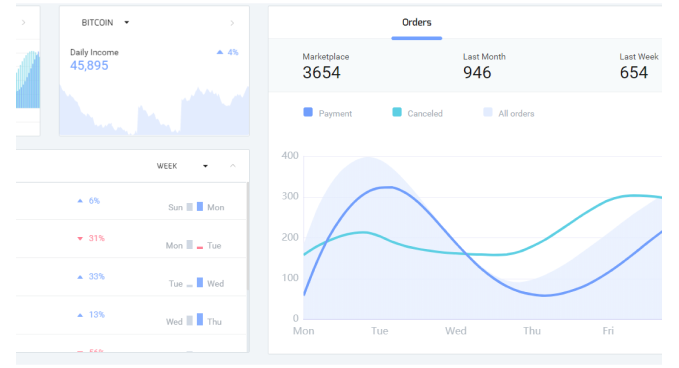The image size is (679, 368).
Task: Click the Tue vs Wed mini bar chart
Action: coord(195,282)
